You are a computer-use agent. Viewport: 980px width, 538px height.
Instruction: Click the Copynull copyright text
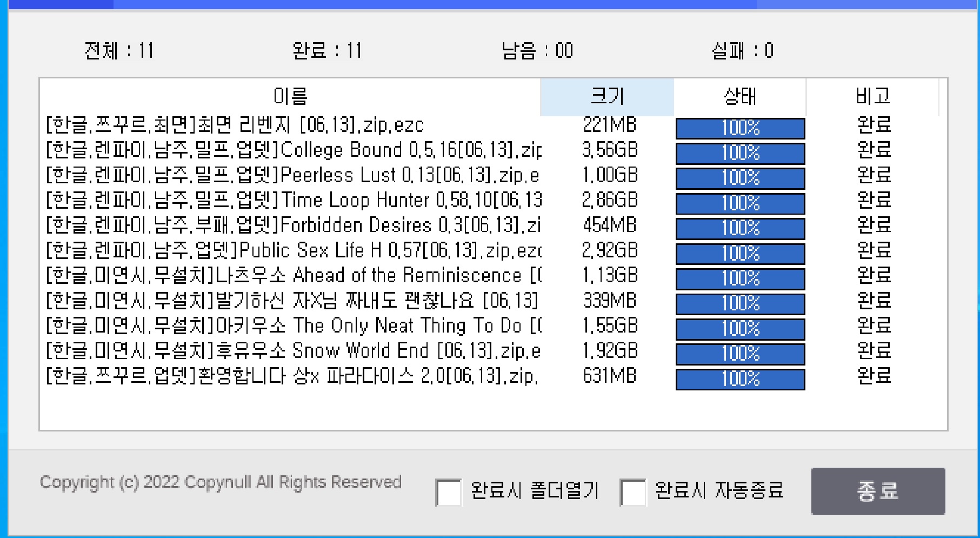tap(221, 482)
